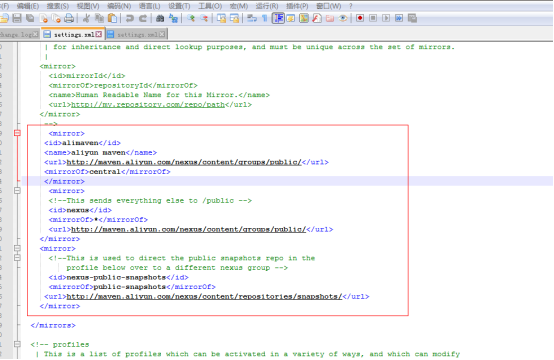The image size is (554, 360).
Task: Print the document using the printer icon
Action: click(69, 18)
